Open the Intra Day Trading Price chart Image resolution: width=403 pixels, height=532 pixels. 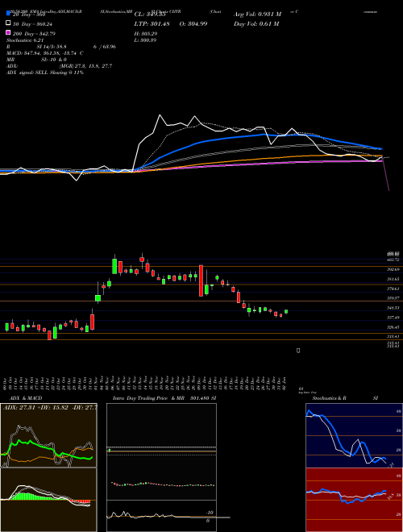(161, 451)
